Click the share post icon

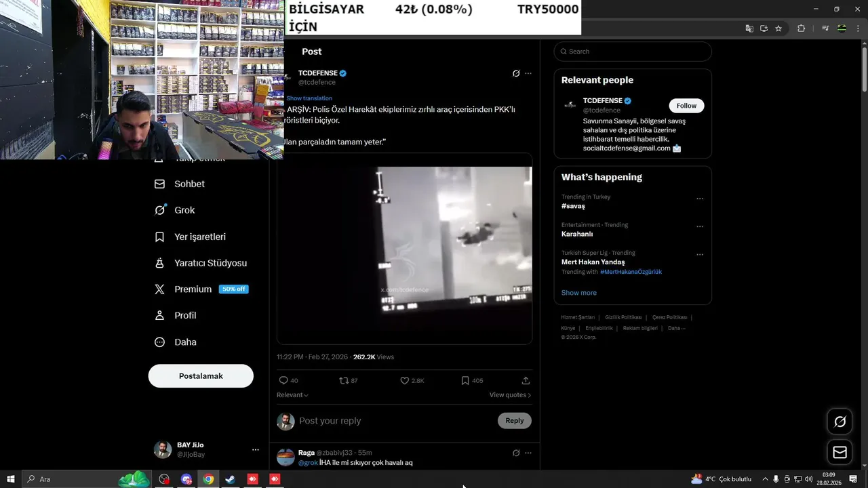click(x=526, y=381)
